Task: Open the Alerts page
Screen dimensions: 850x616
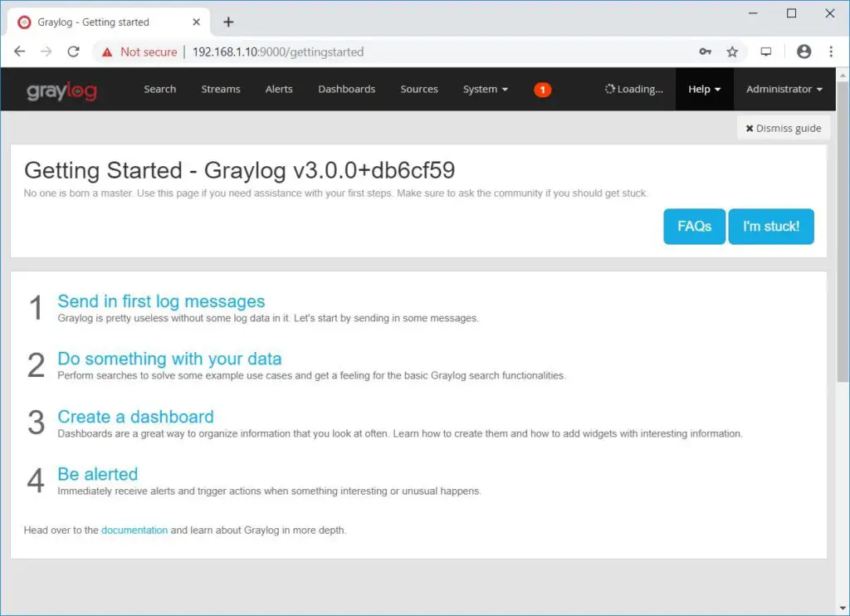Action: (x=279, y=89)
